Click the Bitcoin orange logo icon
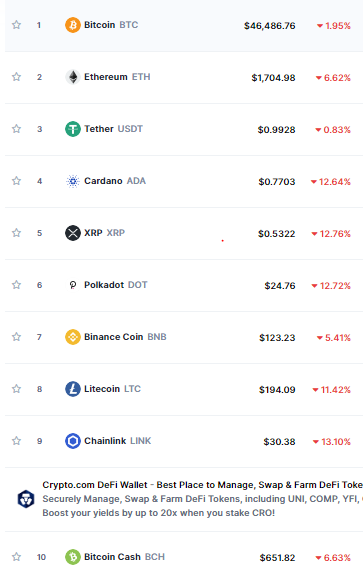Image resolution: width=363 pixels, height=569 pixels. [73, 25]
